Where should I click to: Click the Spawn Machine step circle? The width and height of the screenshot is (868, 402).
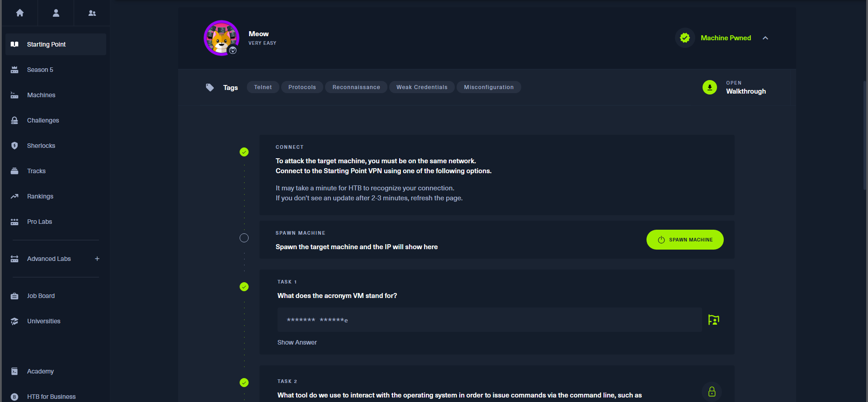click(x=244, y=238)
